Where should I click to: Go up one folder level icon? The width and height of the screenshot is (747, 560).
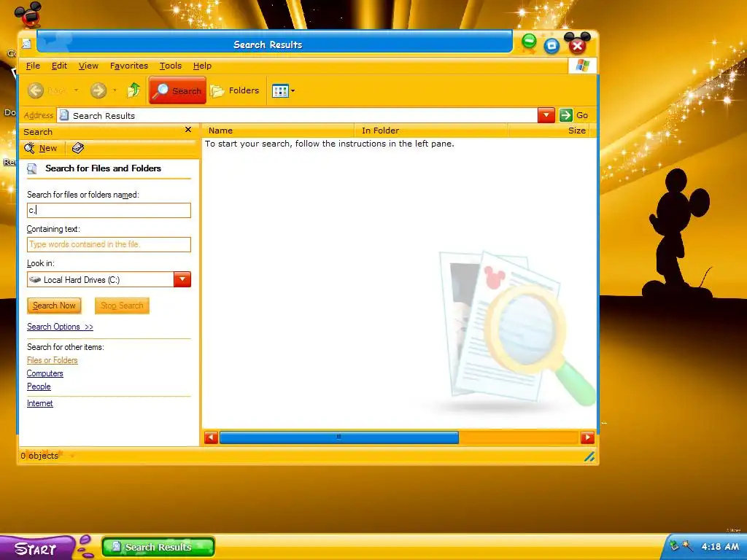coord(134,90)
